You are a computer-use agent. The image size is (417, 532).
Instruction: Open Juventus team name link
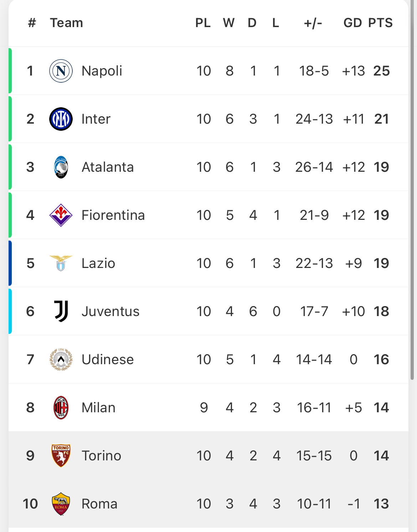(x=110, y=311)
